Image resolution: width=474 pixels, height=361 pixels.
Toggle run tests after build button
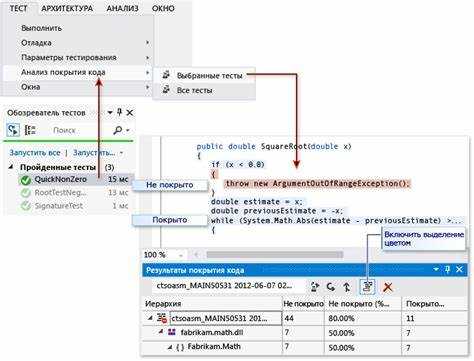tap(13, 130)
